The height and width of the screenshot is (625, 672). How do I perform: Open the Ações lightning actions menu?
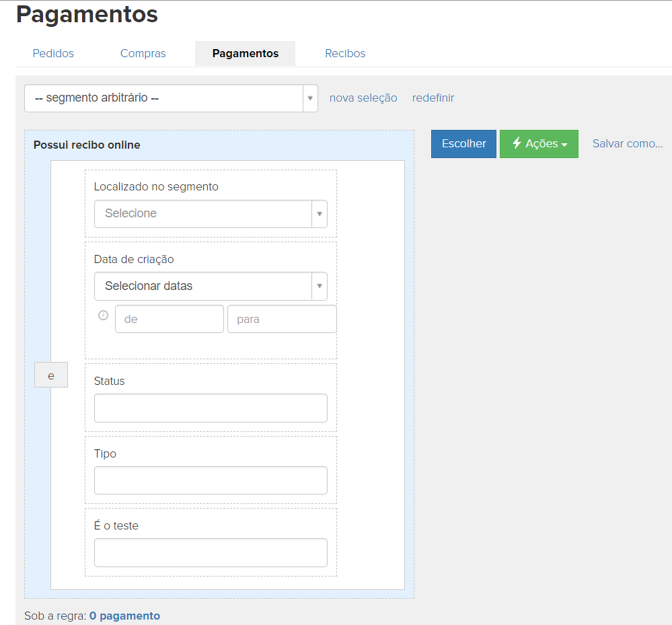pyautogui.click(x=539, y=144)
